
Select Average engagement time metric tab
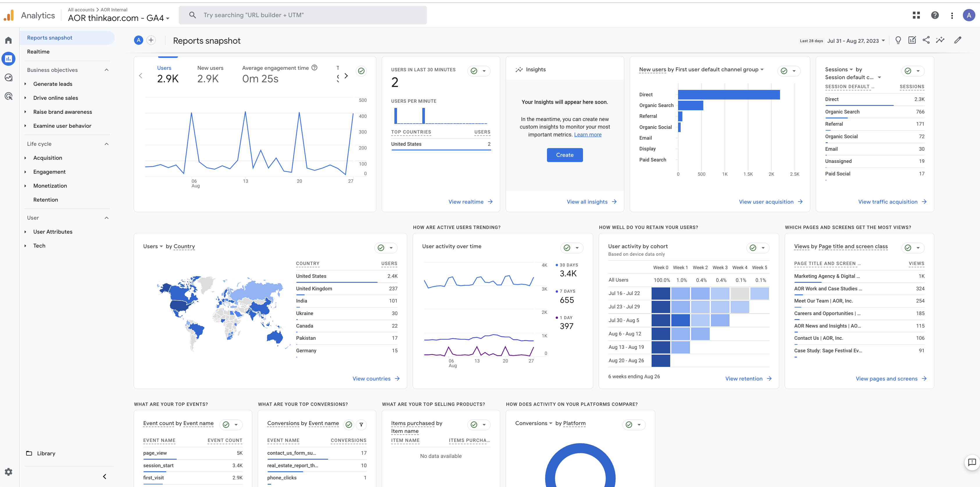[x=280, y=74]
